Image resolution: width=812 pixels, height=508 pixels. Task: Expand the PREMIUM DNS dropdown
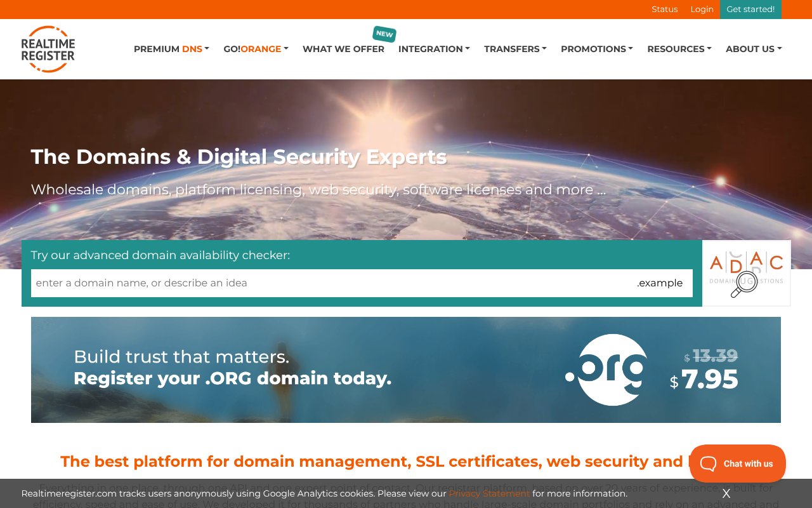171,49
